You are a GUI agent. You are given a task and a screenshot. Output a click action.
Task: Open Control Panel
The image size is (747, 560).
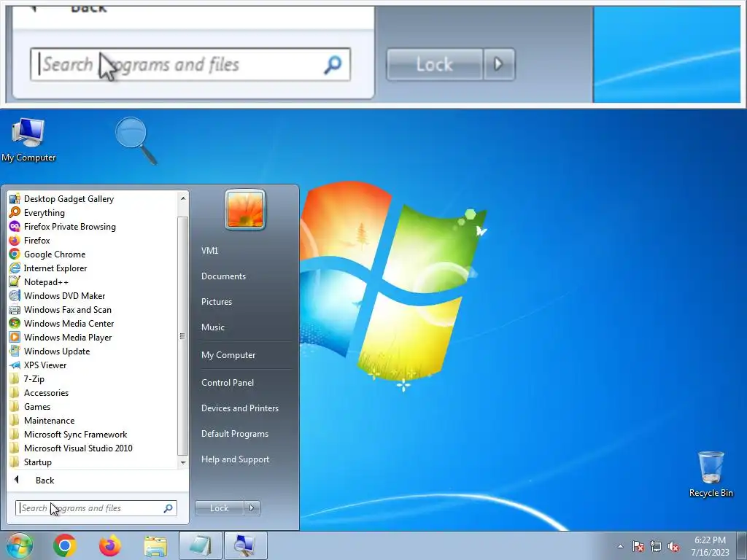coord(228,382)
